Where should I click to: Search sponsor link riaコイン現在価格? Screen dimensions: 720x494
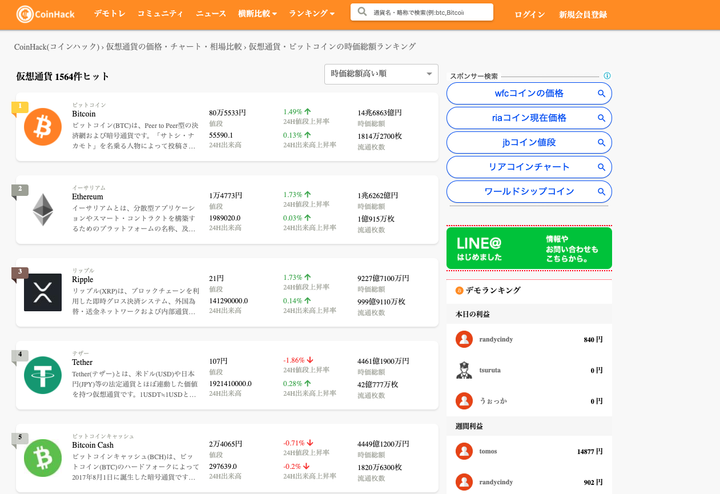pyautogui.click(x=529, y=118)
